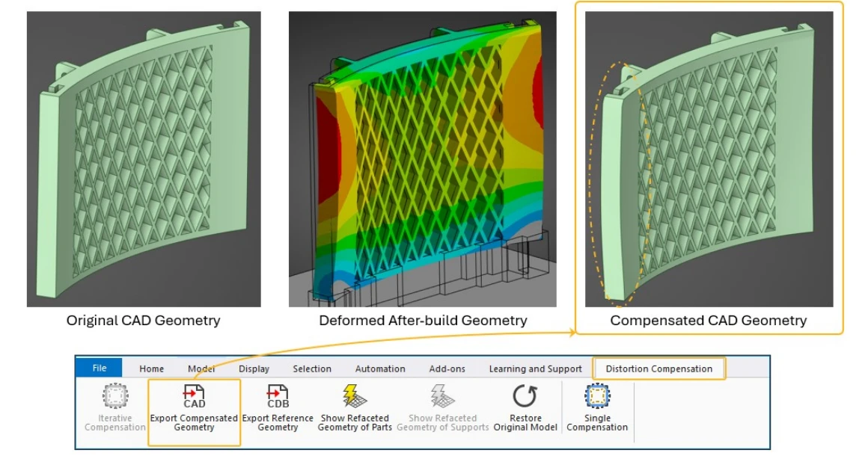Image resolution: width=868 pixels, height=456 pixels.
Task: Open the Learning and Support tab
Action: click(x=535, y=368)
